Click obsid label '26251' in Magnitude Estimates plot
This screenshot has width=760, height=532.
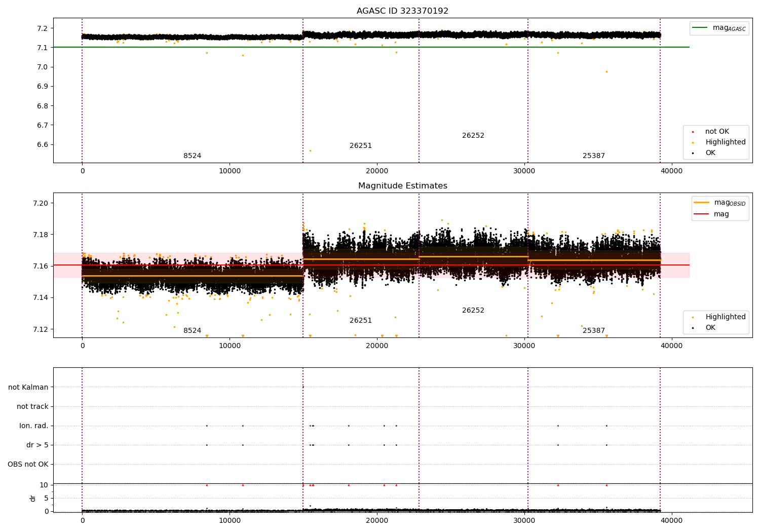click(361, 321)
